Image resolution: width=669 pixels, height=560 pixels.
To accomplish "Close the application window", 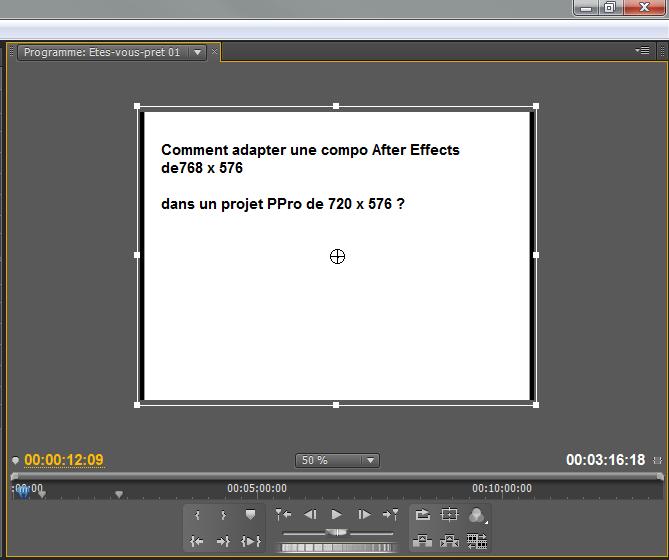I will [644, 7].
